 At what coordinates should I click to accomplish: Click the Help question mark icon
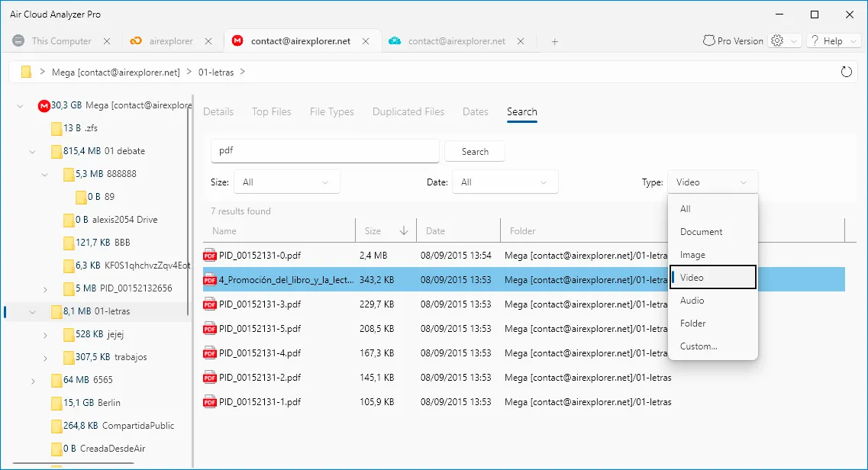pos(815,41)
